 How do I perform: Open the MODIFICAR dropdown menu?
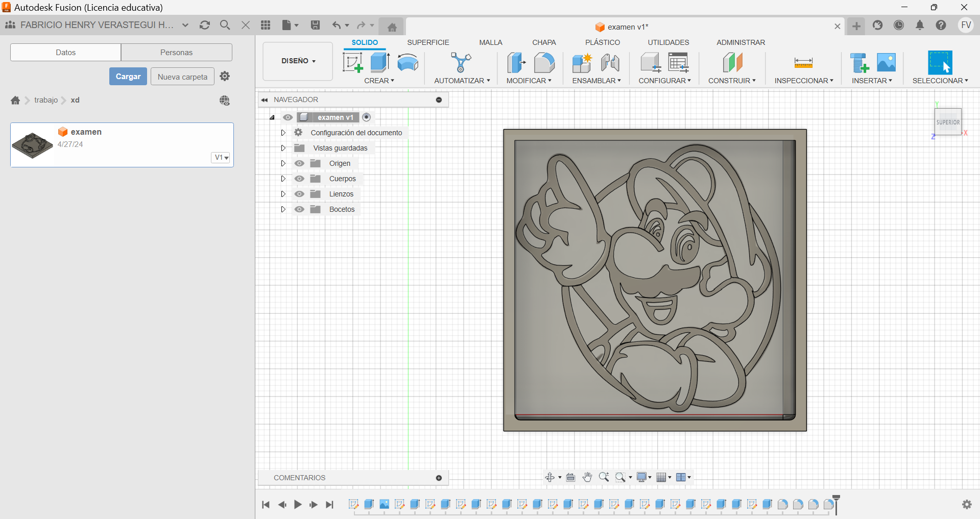point(529,81)
